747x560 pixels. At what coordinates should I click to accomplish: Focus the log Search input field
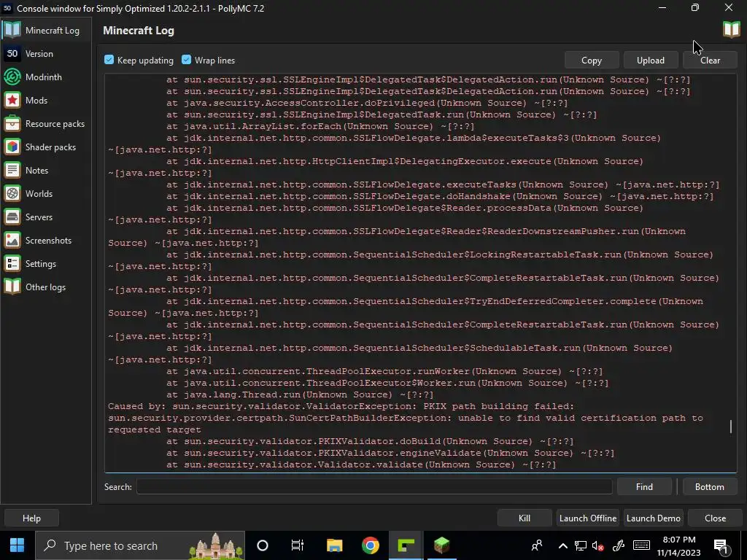374,486
